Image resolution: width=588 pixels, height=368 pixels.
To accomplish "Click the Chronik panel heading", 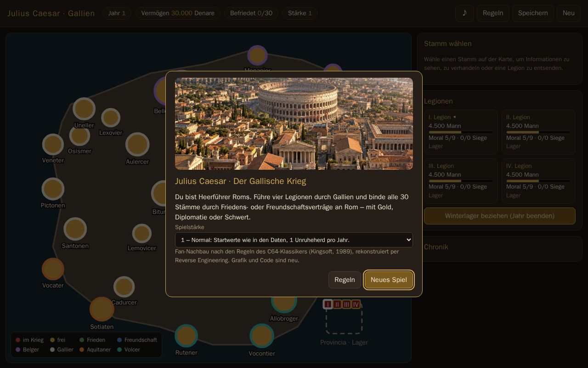I will click(436, 247).
